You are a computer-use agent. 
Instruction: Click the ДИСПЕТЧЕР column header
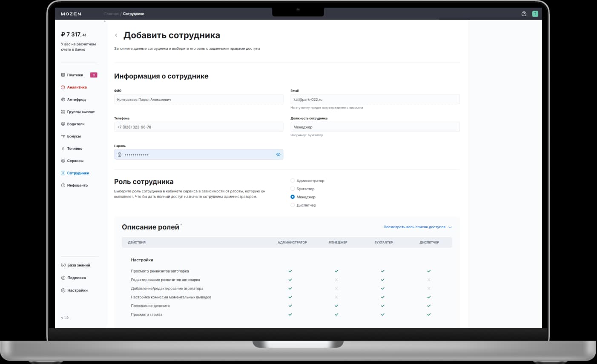(x=429, y=242)
